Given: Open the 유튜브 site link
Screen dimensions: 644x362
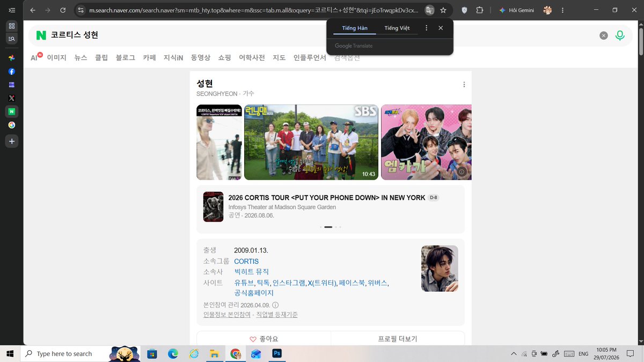Looking at the screenshot, I should point(244,283).
